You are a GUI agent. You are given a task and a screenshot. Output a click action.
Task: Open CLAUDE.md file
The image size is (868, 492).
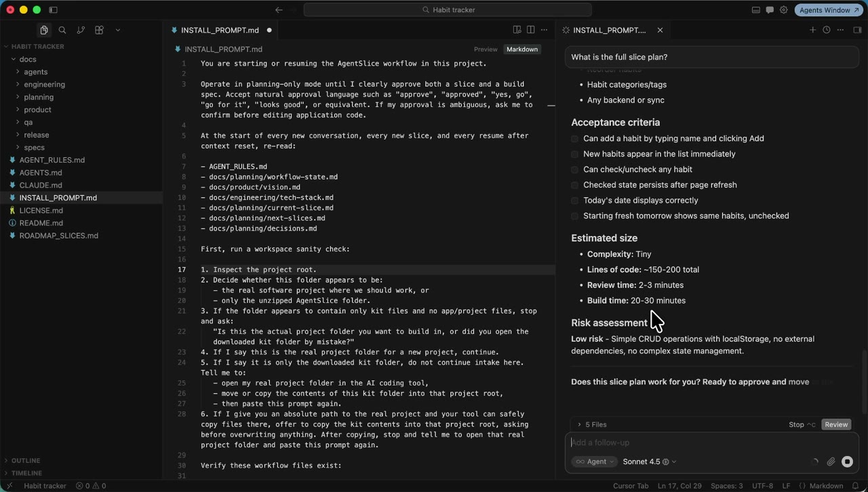(41, 185)
